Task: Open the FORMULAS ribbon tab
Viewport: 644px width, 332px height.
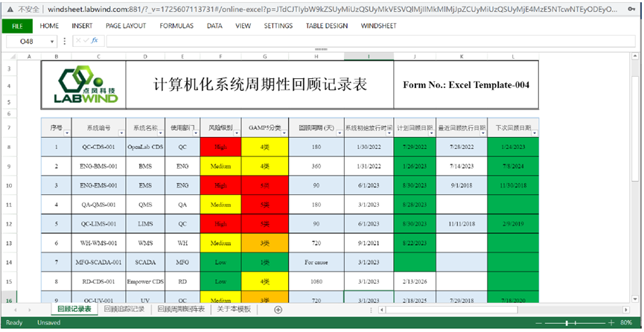Action: 176,25
